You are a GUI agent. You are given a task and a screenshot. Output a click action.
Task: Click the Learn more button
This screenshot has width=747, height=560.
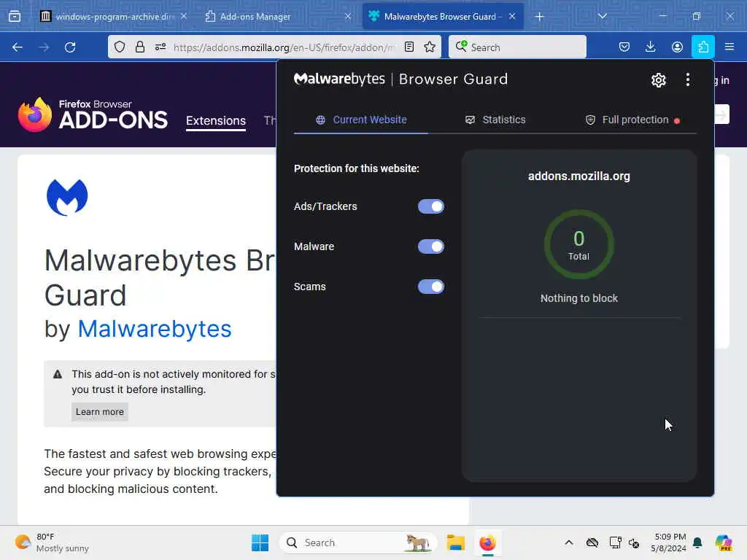99,411
